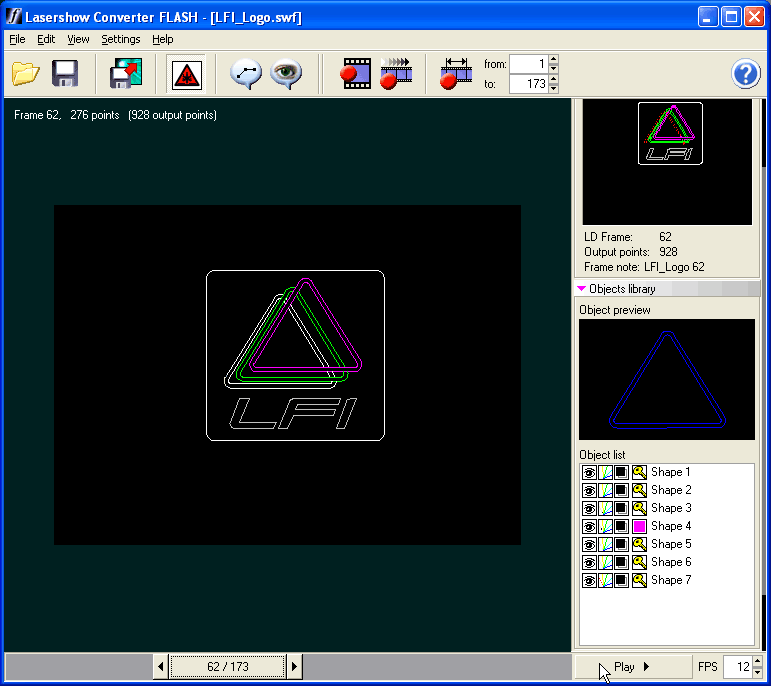Click the magenta color swatch of Shape 4

coord(639,526)
